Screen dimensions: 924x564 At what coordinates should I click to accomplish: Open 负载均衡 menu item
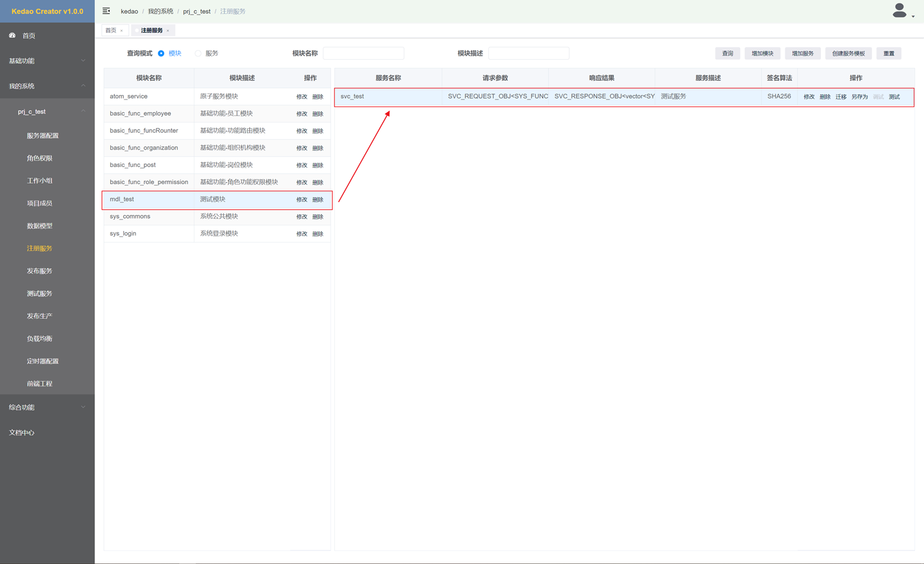point(40,338)
